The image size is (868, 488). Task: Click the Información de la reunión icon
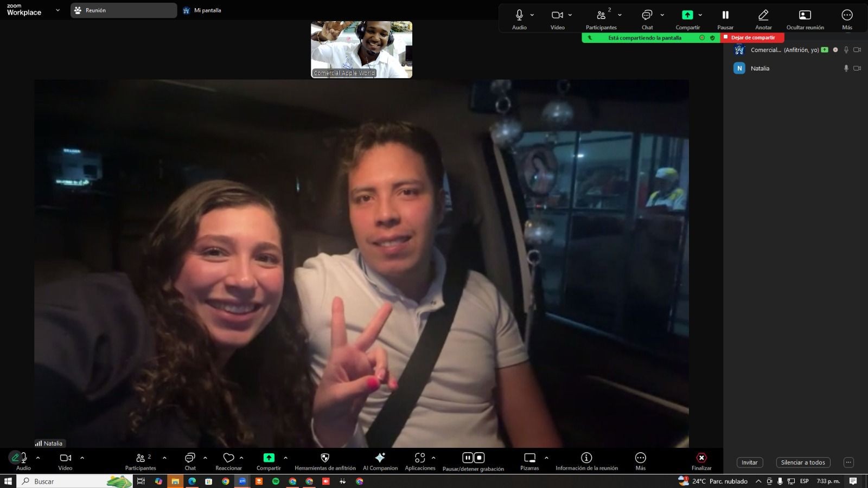pyautogui.click(x=586, y=458)
